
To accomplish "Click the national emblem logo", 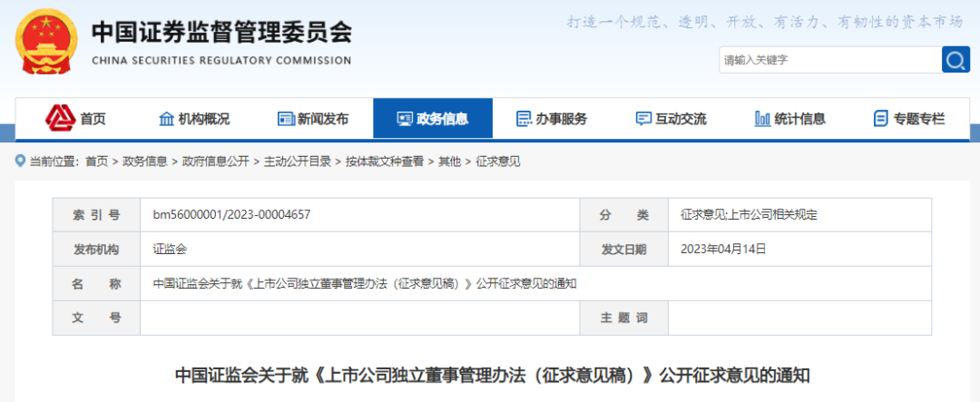I will (x=46, y=43).
